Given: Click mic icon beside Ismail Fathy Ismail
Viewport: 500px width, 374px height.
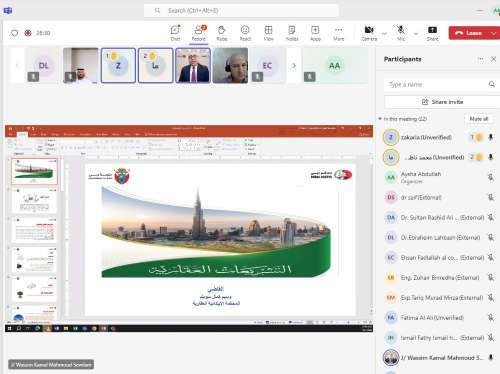Looking at the screenshot, I should tap(490, 337).
